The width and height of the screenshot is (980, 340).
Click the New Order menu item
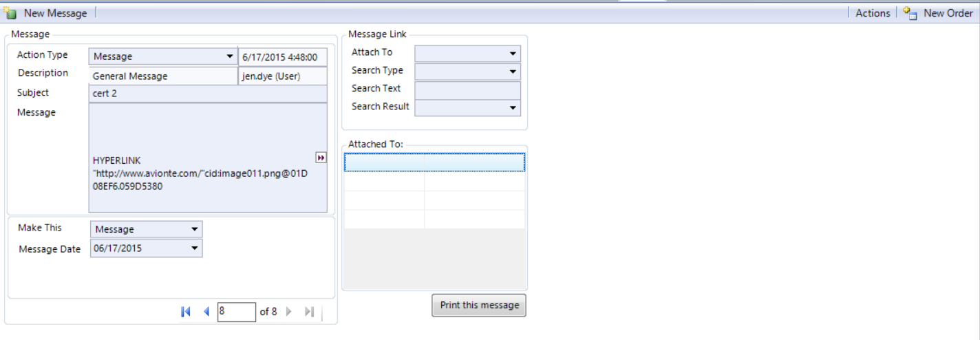tap(948, 13)
